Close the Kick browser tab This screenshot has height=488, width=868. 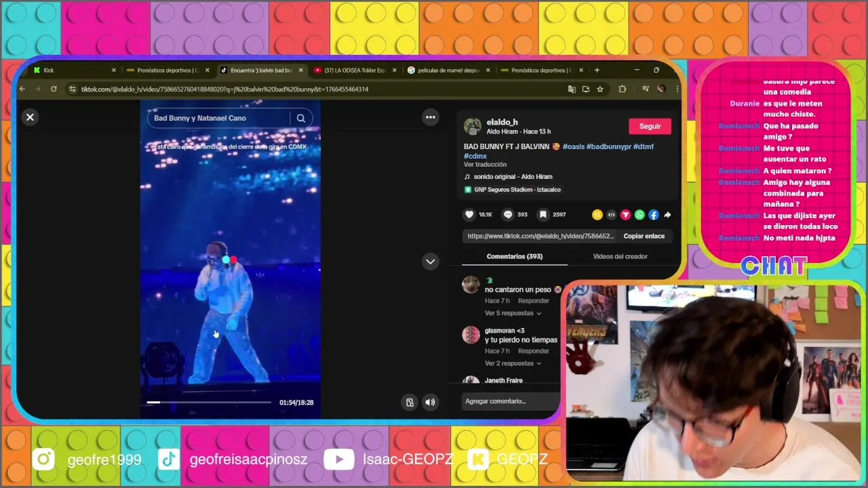[x=113, y=70]
